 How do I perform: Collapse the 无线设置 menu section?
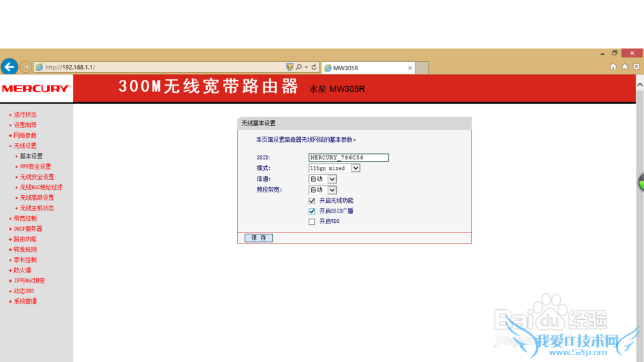click(25, 146)
